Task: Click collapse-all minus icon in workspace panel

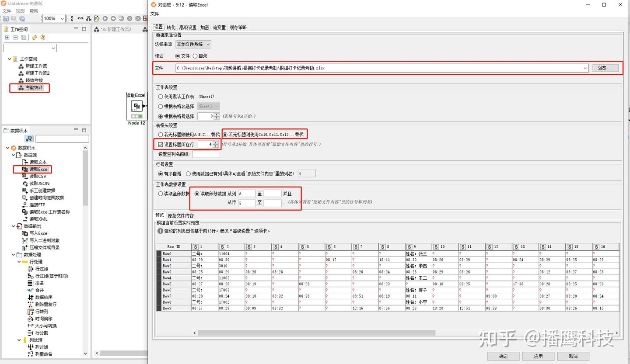Action: click(x=15, y=38)
